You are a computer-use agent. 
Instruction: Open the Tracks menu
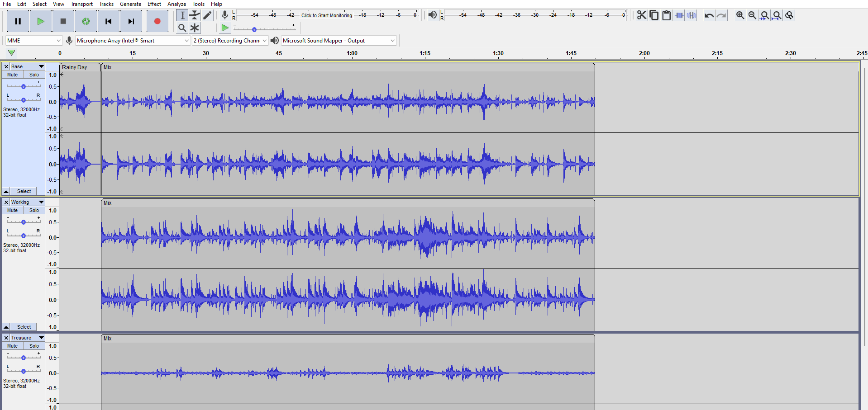(x=106, y=4)
